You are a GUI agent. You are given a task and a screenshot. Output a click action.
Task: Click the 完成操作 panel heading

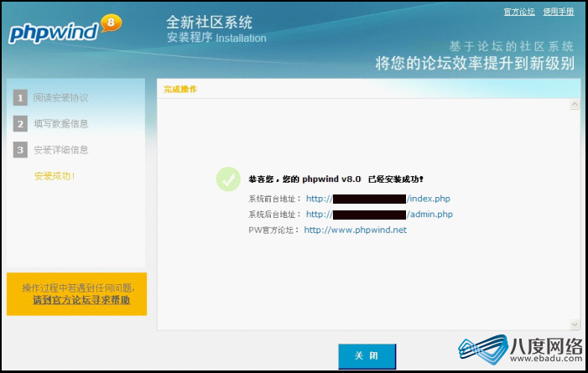[x=180, y=89]
